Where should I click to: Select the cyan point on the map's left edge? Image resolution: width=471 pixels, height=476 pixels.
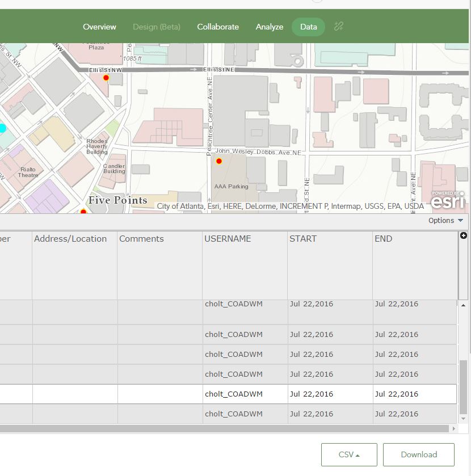click(x=2, y=128)
